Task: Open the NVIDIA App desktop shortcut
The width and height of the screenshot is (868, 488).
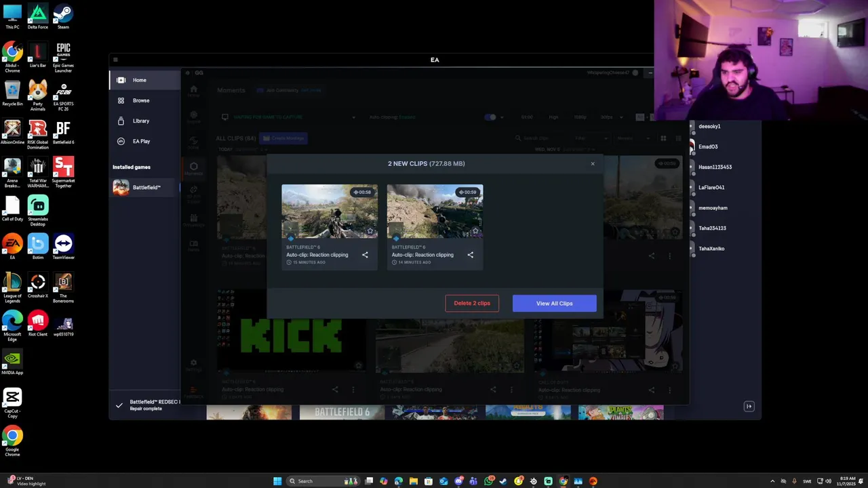Action: click(x=12, y=363)
